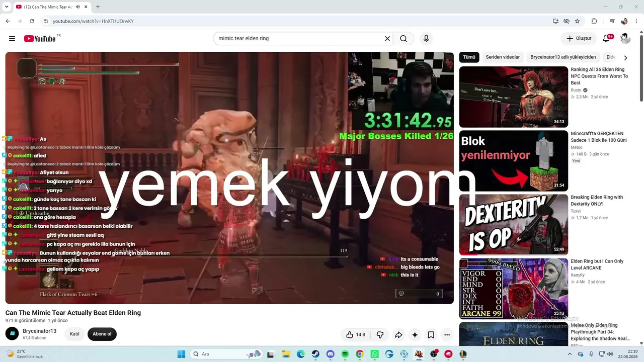Dislike the video with thumbs down
The width and height of the screenshot is (644, 362).
pos(380,335)
